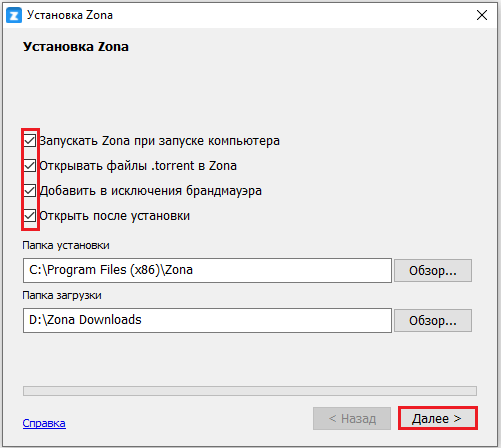Open the 'Справка' help link
The image size is (501, 448).
pyautogui.click(x=44, y=423)
